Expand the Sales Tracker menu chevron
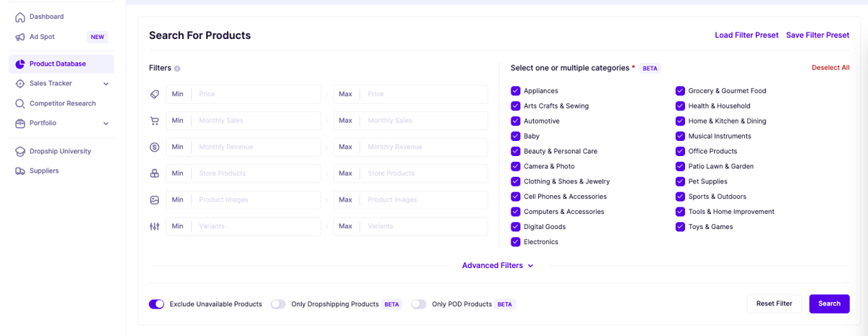The image size is (868, 336). tap(106, 84)
